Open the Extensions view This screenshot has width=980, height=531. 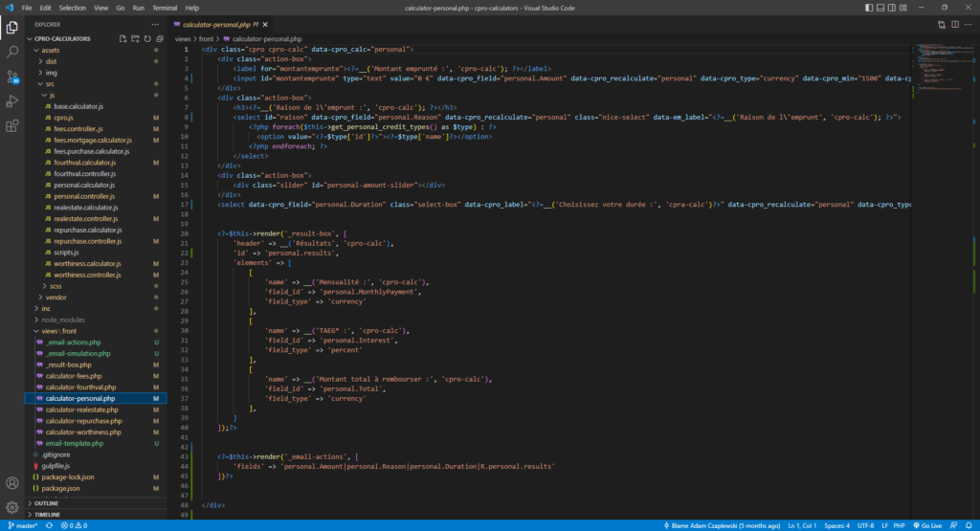click(x=11, y=125)
